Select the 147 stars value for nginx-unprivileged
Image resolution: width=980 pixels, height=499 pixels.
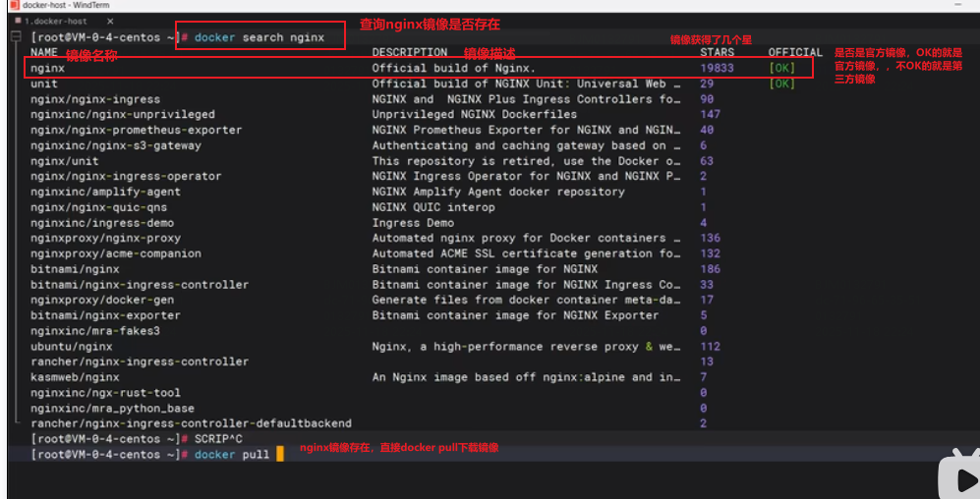710,114
